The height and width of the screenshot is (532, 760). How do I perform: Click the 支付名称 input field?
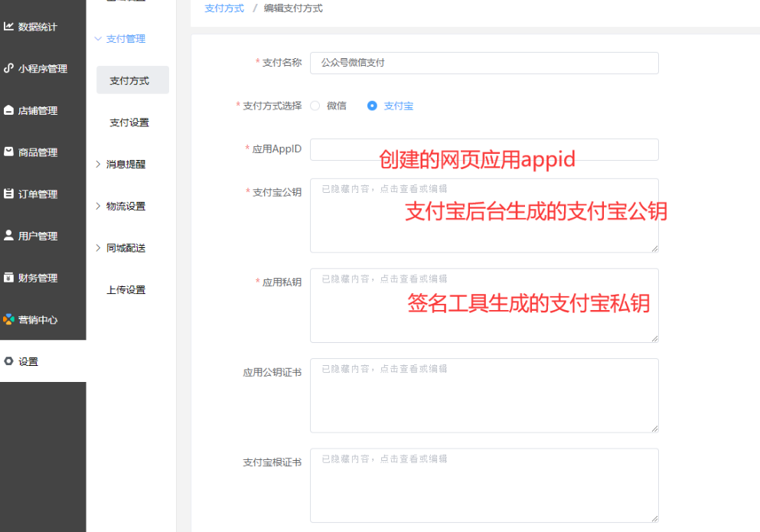point(484,63)
